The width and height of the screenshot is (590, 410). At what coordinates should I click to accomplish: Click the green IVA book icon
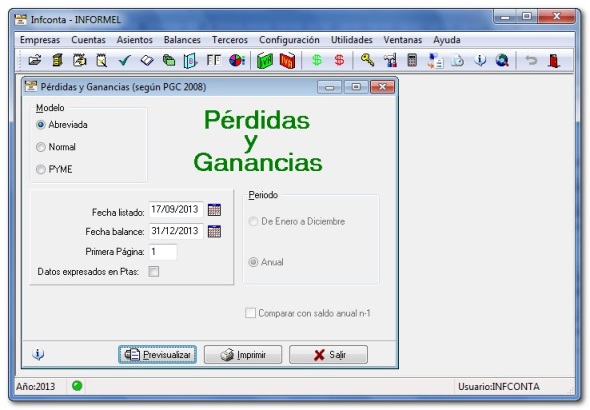point(265,61)
